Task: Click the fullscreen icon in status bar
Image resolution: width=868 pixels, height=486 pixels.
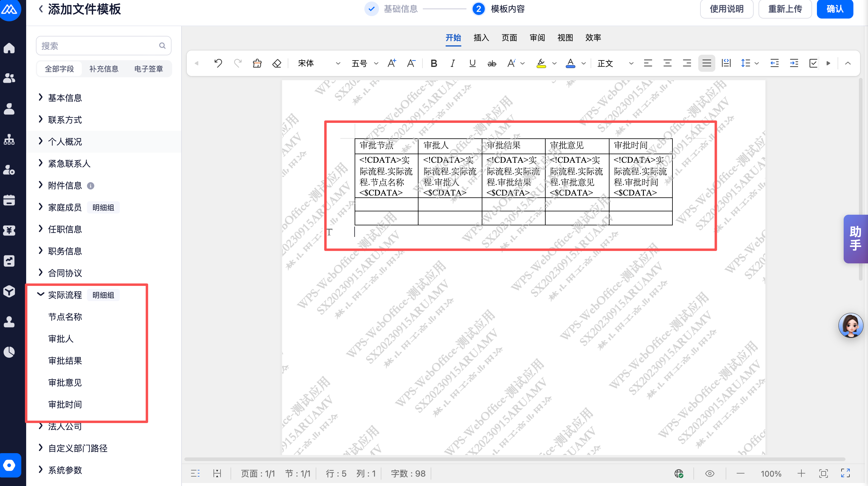Action: click(845, 473)
